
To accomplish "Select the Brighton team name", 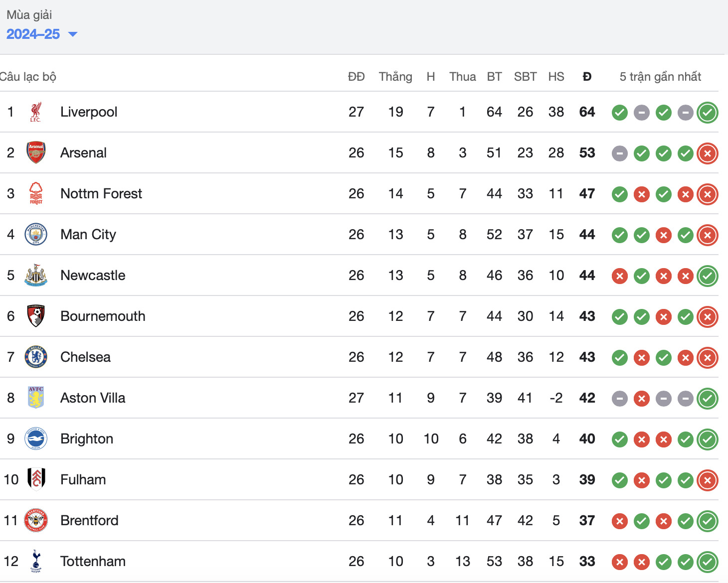I will 87,438.
